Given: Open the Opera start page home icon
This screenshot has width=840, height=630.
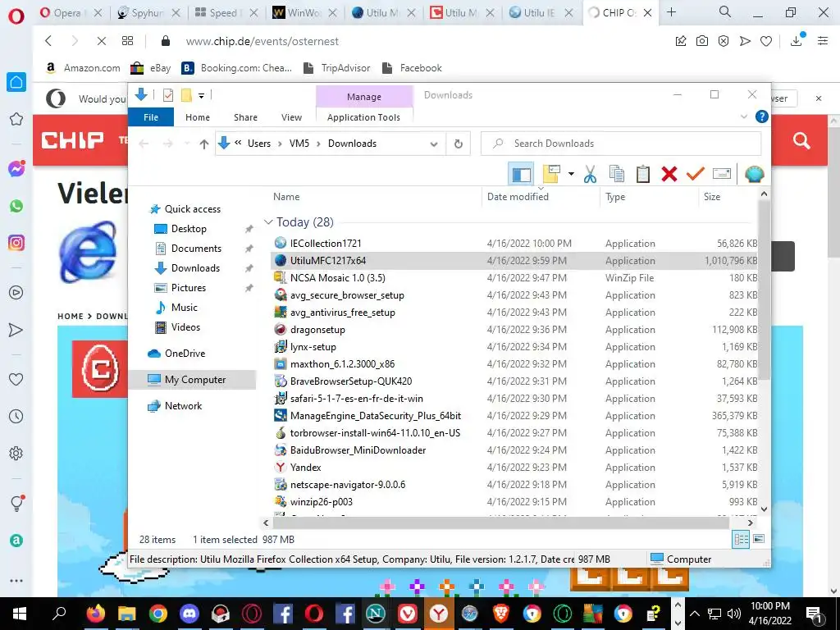Looking at the screenshot, I should [16, 82].
